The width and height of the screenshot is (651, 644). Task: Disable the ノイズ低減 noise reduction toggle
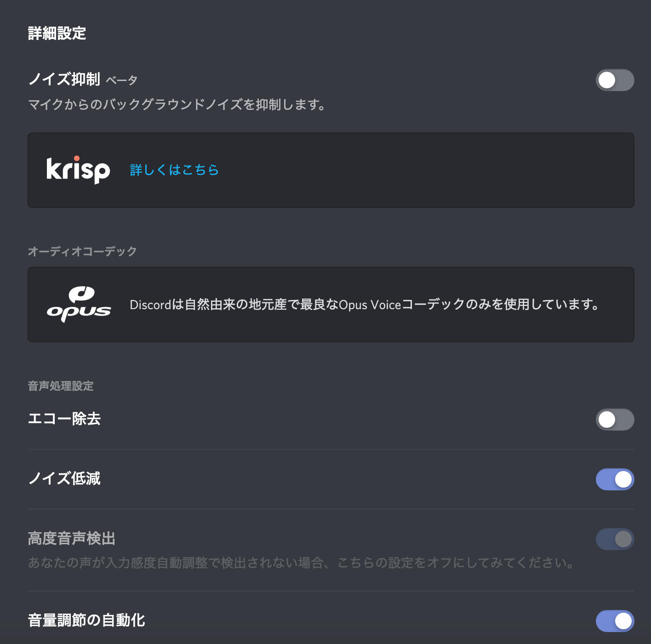pyautogui.click(x=615, y=479)
